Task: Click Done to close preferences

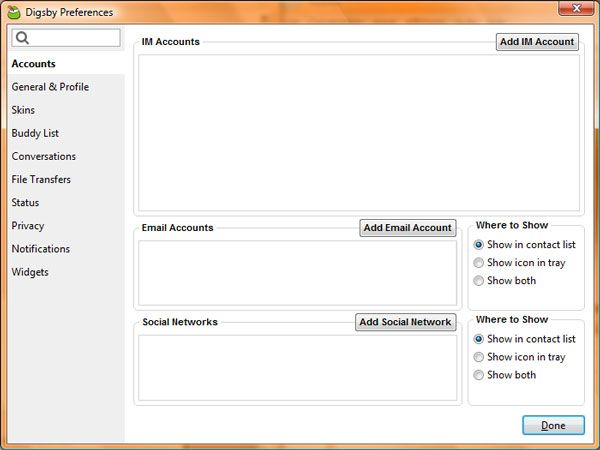Action: pos(553,425)
